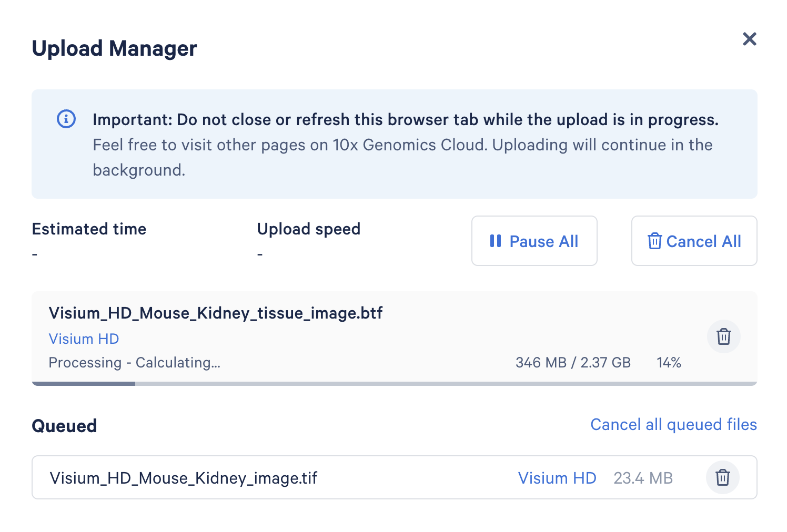Click the Upload Manager title

(114, 48)
